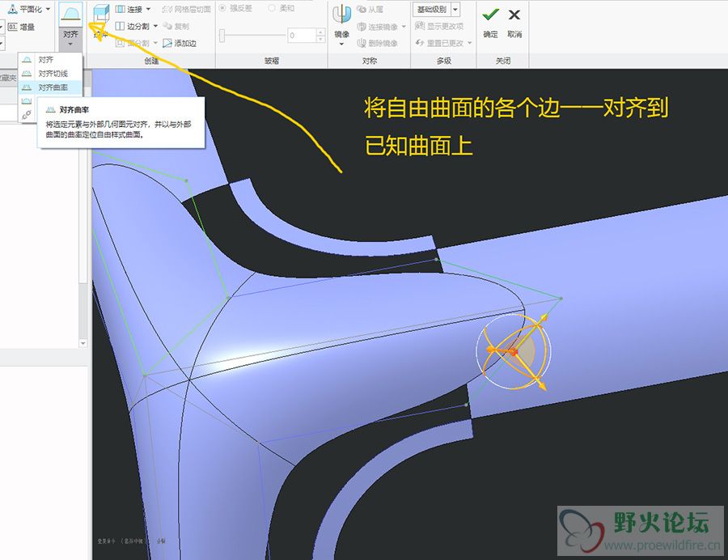
Task: Click the 关闭 ribbon group label
Action: pyautogui.click(x=503, y=61)
